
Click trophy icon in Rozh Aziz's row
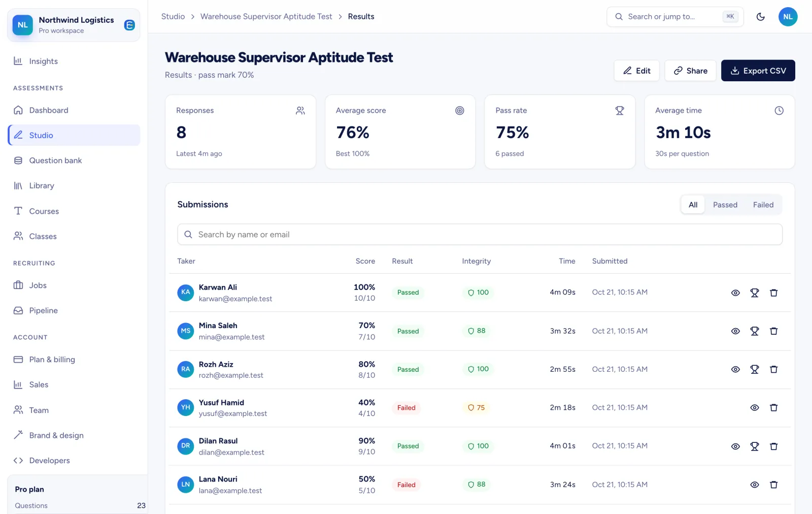pos(755,369)
